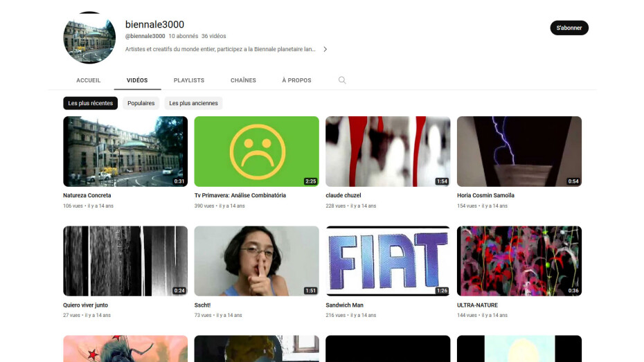Open the À propos tab
The height and width of the screenshot is (362, 644).
point(296,80)
